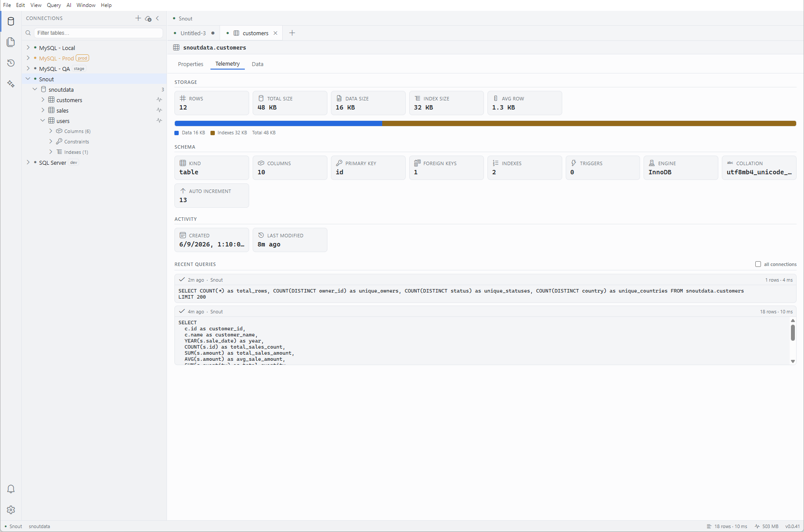The width and height of the screenshot is (804, 532).
Task: Click the telemetry pulse icon beside customers
Action: coord(160,100)
